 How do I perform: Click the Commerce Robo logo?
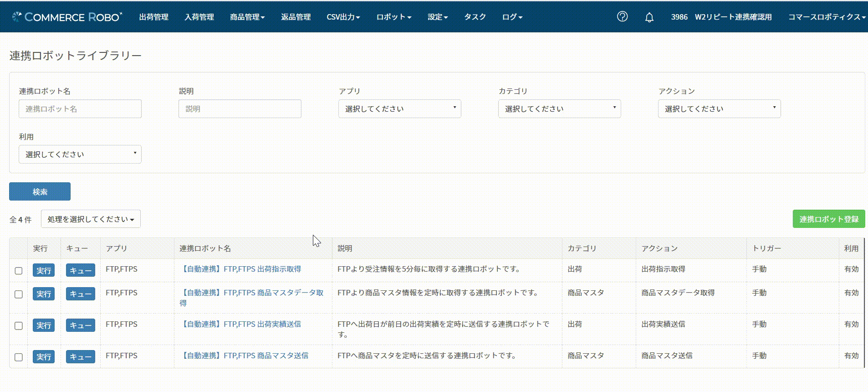click(67, 17)
